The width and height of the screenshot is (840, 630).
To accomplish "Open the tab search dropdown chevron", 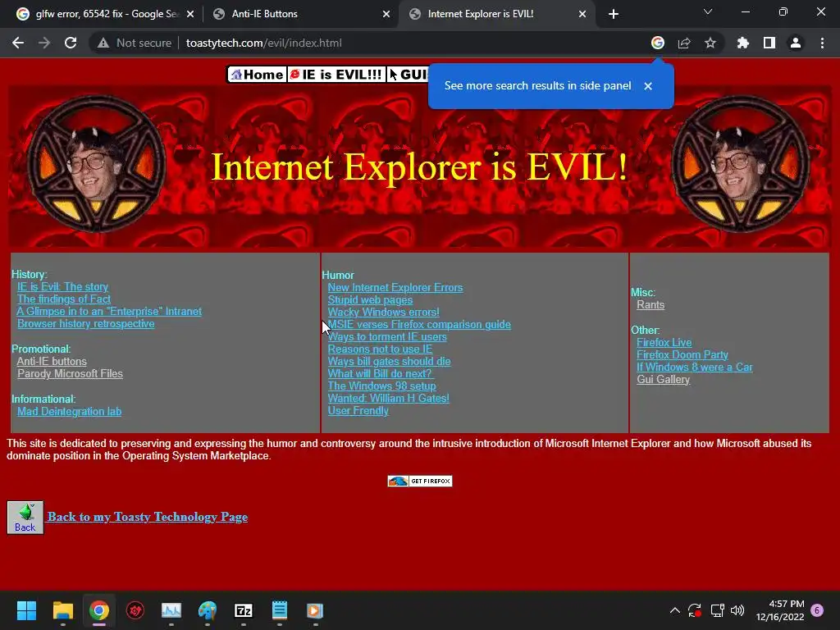I will pyautogui.click(x=708, y=11).
